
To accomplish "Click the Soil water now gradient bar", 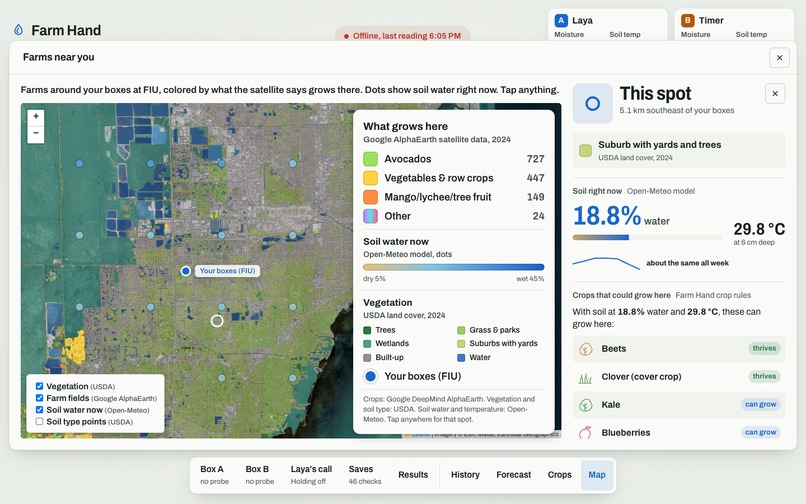I will (453, 267).
